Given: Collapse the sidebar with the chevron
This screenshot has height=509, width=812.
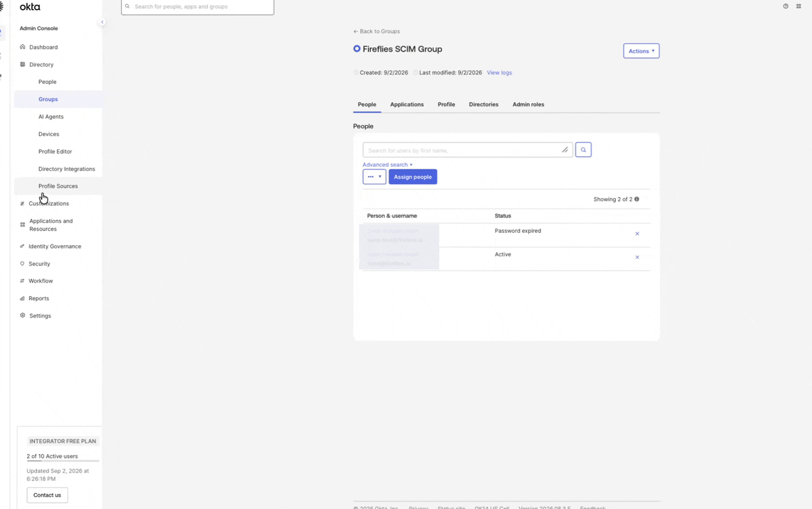Looking at the screenshot, I should point(102,22).
